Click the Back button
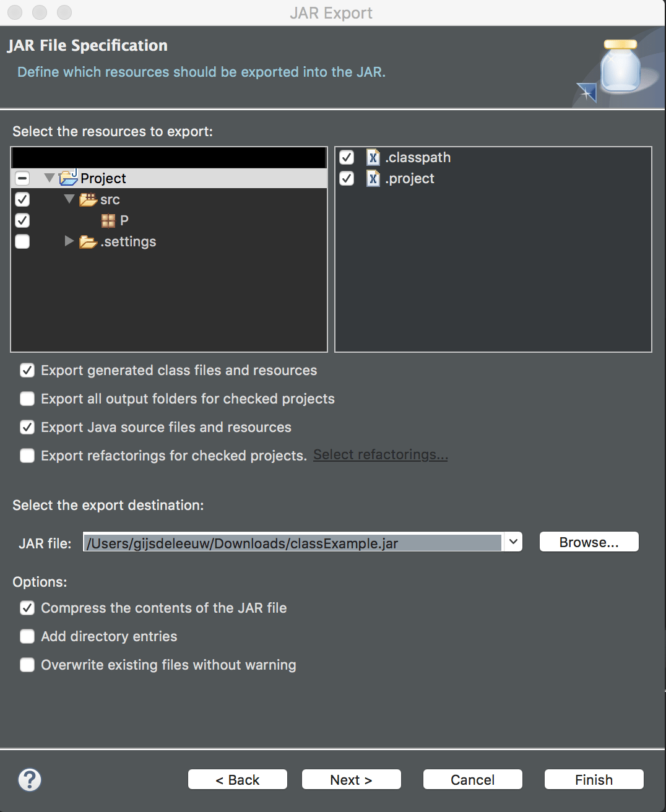The height and width of the screenshot is (812, 666). coord(237,779)
